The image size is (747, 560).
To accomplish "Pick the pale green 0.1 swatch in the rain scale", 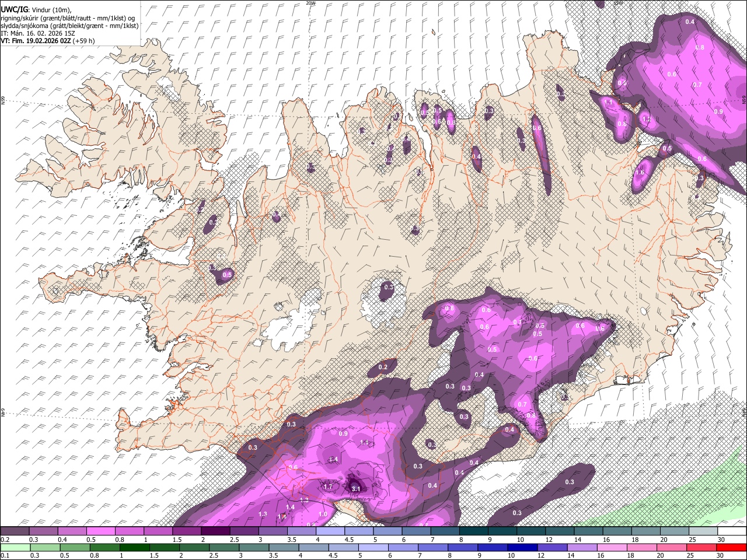I will 15,547.
